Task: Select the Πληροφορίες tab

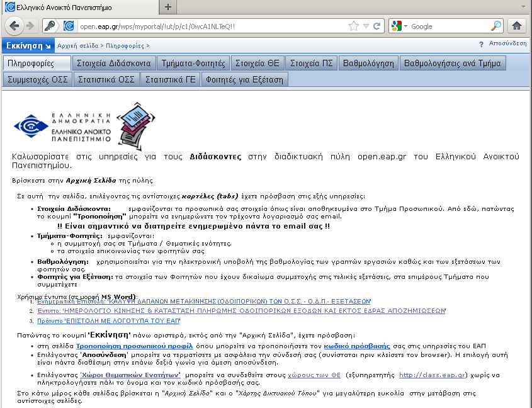Action: pyautogui.click(x=37, y=64)
